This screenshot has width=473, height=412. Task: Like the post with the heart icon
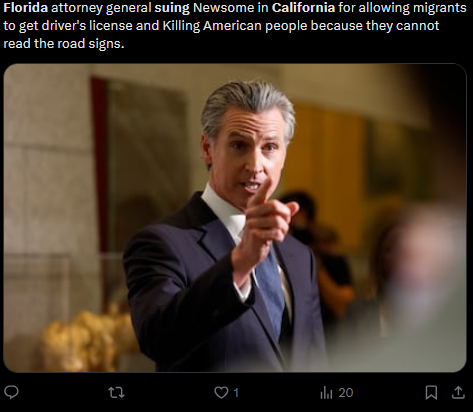click(221, 392)
